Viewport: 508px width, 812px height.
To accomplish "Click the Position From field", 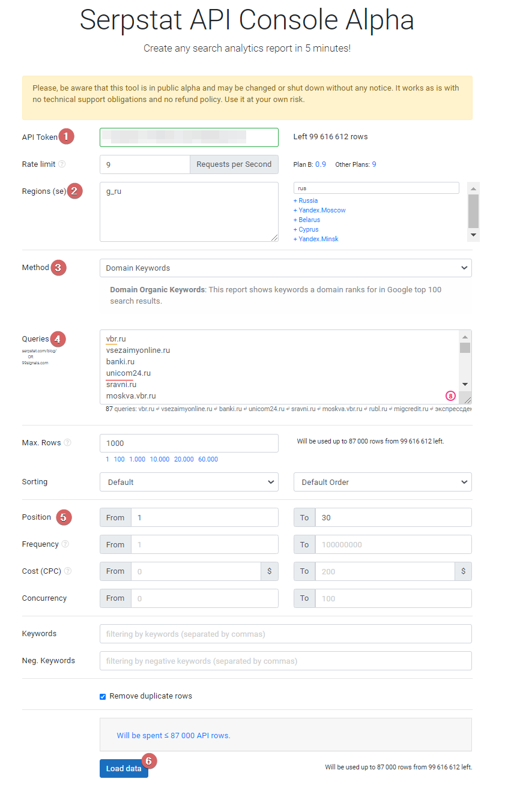I will click(x=205, y=517).
